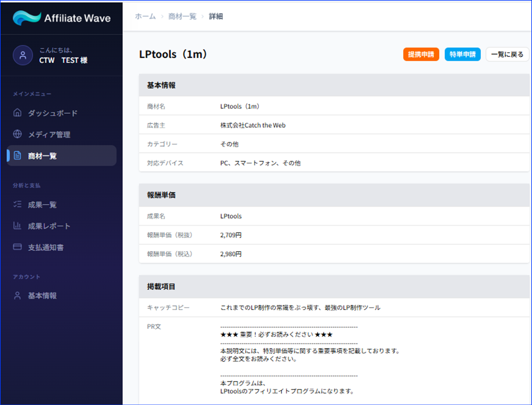Click the CTW TEST 様 user name

[x=63, y=61]
